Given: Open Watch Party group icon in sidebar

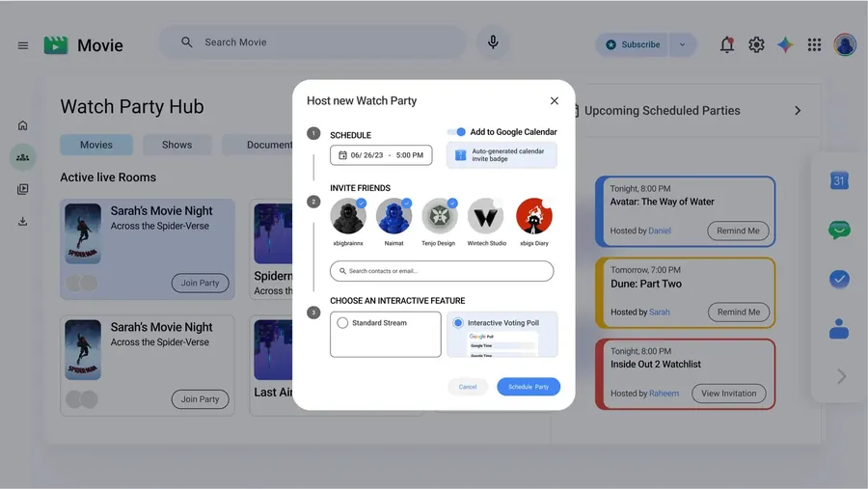Looking at the screenshot, I should coord(23,157).
